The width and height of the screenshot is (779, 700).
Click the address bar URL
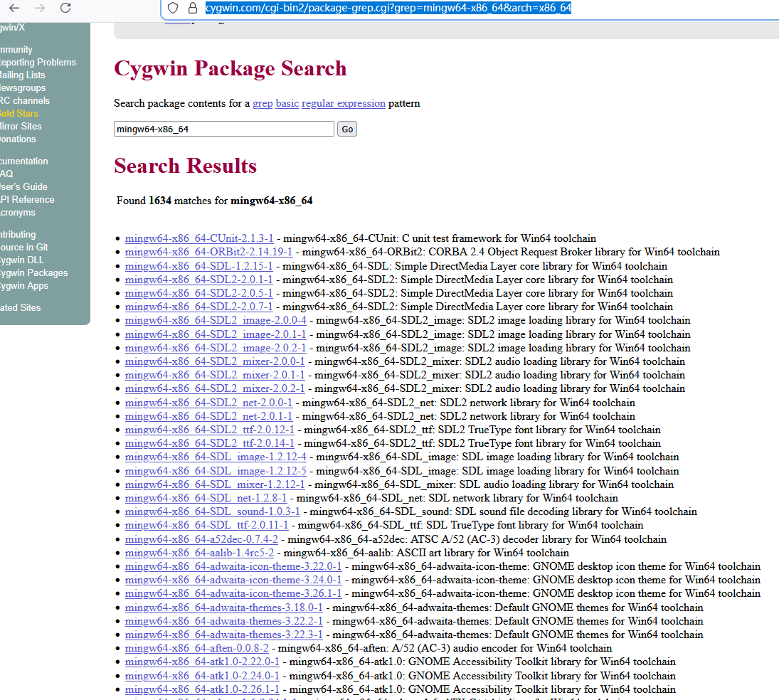pos(388,8)
